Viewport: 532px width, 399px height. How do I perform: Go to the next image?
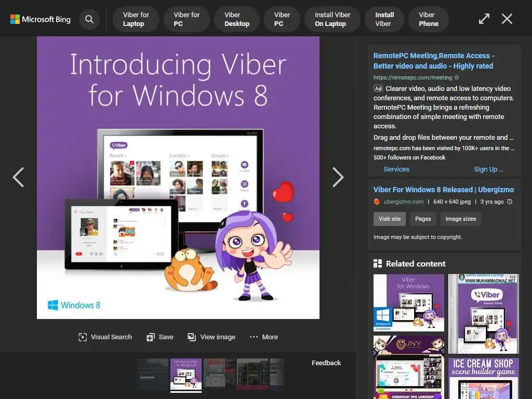338,177
